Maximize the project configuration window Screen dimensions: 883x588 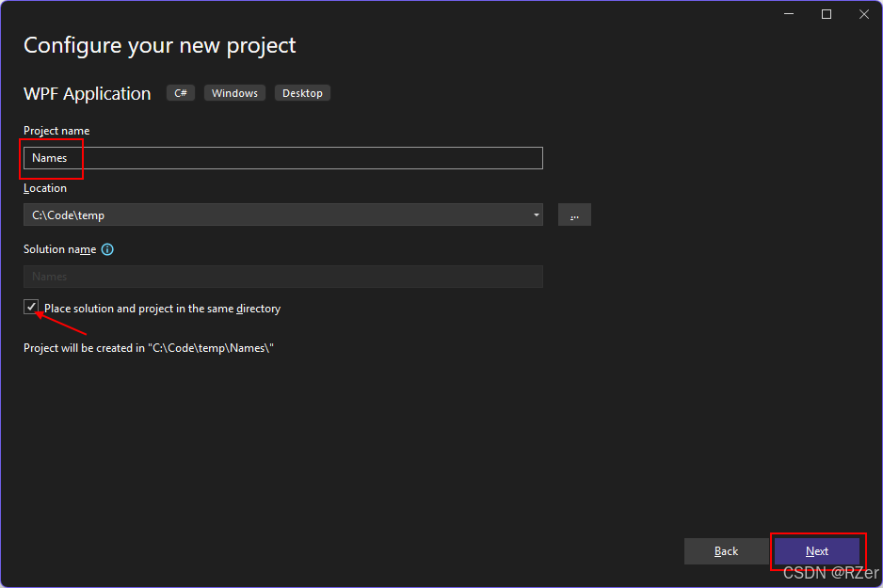[827, 14]
